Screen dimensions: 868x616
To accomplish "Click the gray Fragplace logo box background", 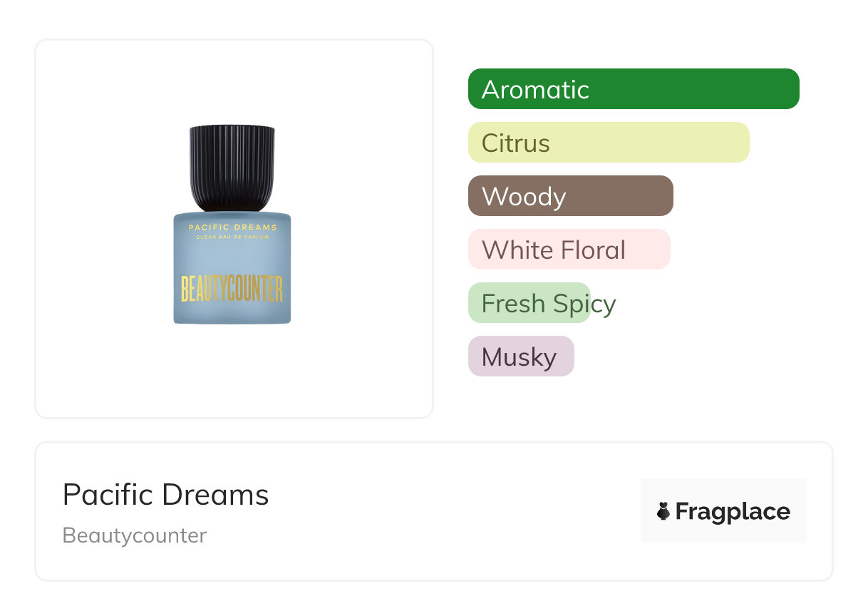I will tap(723, 488).
